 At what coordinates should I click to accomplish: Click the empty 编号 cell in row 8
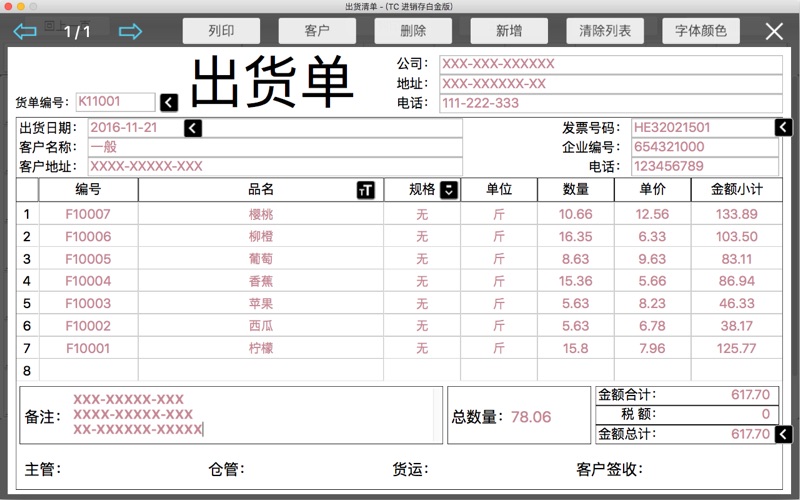(x=88, y=371)
